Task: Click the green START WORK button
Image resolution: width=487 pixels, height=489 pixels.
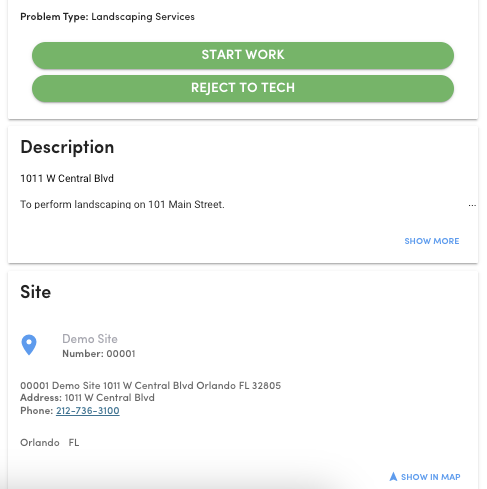Action: tap(243, 55)
